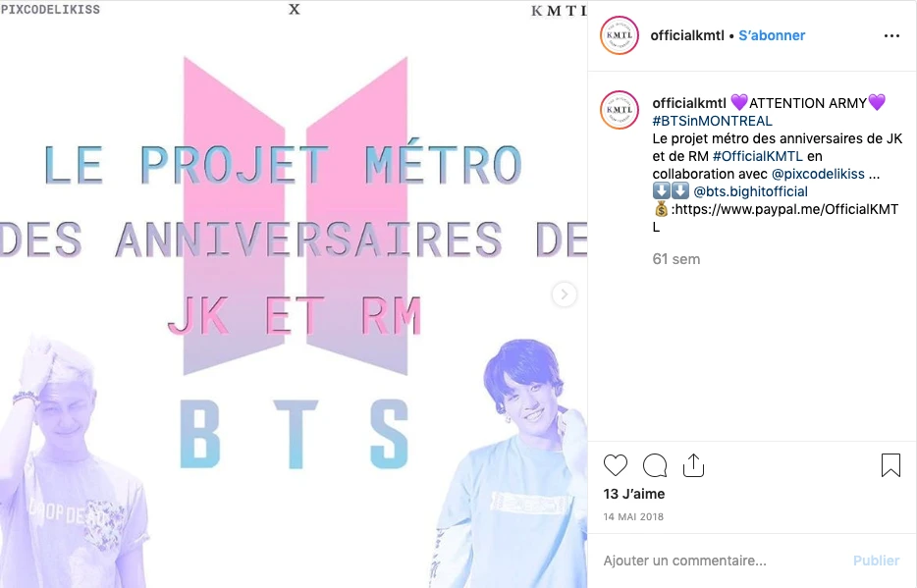The width and height of the screenshot is (917, 588).
Task: Open the officialkmtl username in the header
Action: tap(687, 35)
